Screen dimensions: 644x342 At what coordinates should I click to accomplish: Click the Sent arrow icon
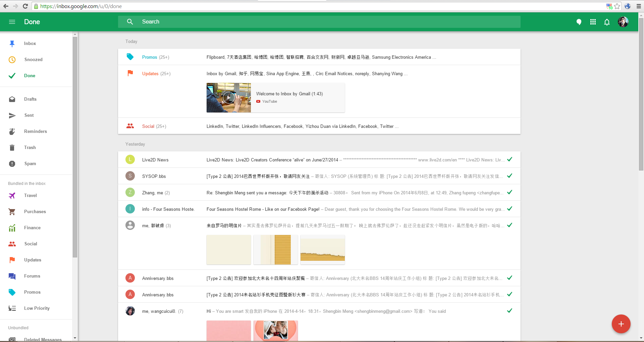[12, 115]
